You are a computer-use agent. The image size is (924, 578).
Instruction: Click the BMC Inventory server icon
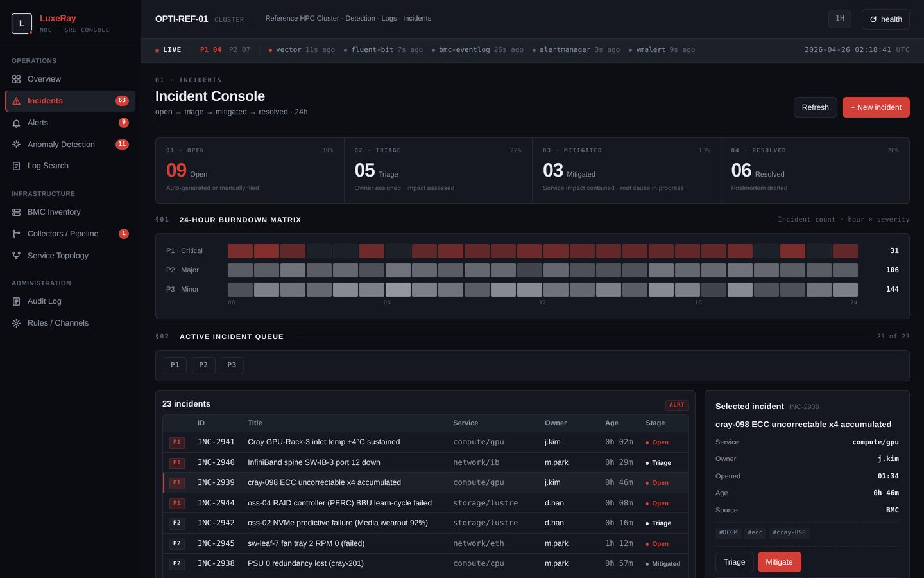tap(16, 213)
